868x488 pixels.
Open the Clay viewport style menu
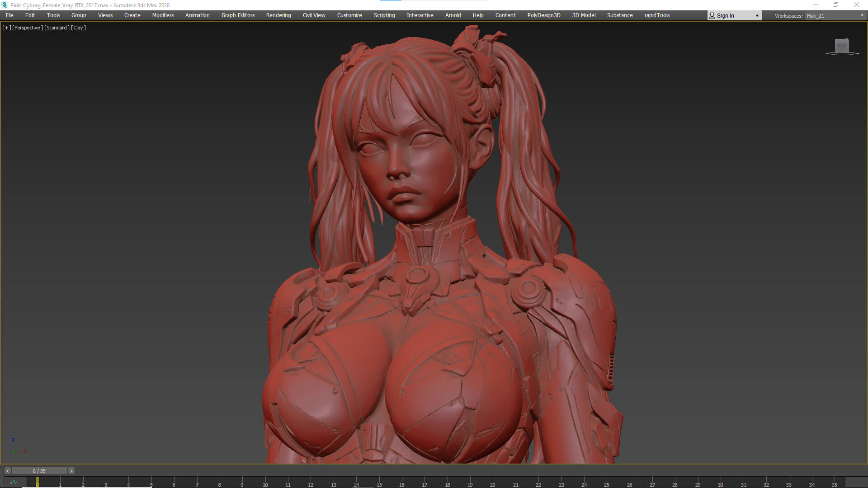point(78,28)
